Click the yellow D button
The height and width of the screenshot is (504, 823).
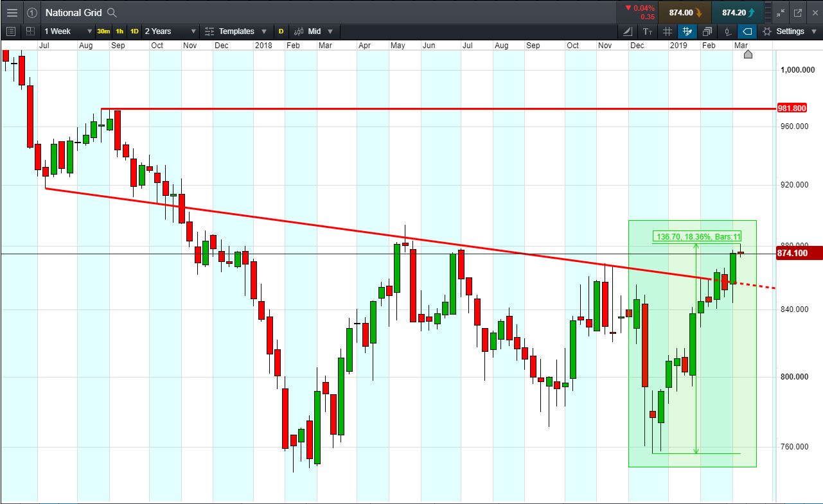(281, 31)
